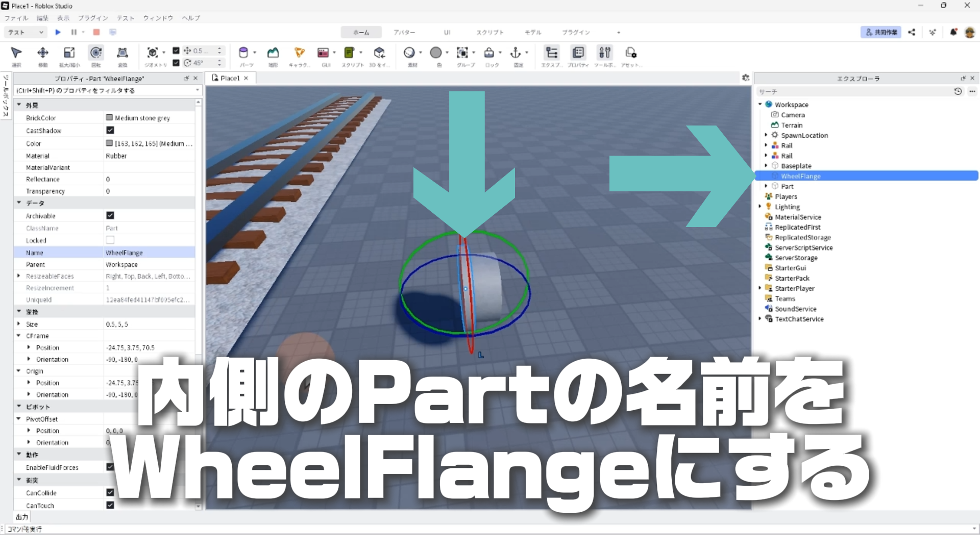This screenshot has width=980, height=551.
Task: Expand the SpawnLocation tree item
Action: 766,135
